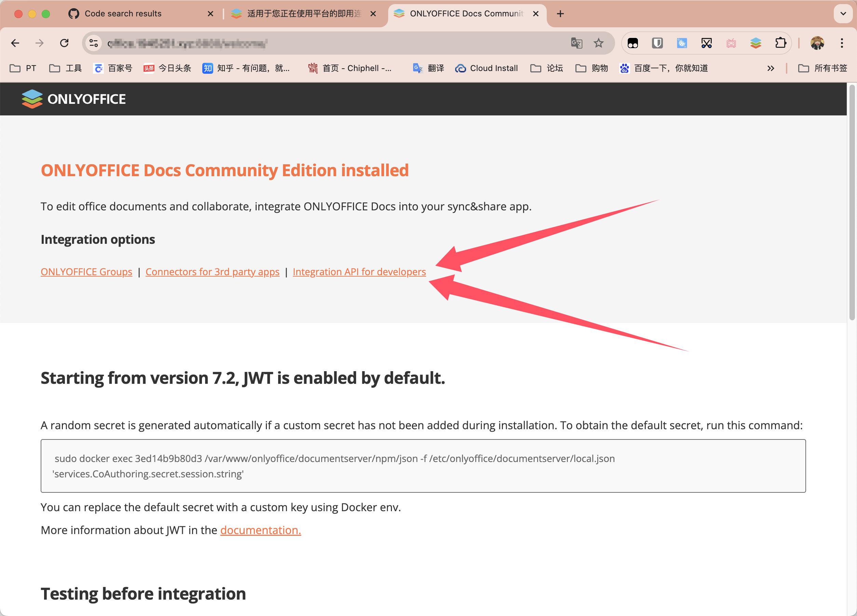Close the Code search results tab
The width and height of the screenshot is (857, 616).
pyautogui.click(x=210, y=14)
